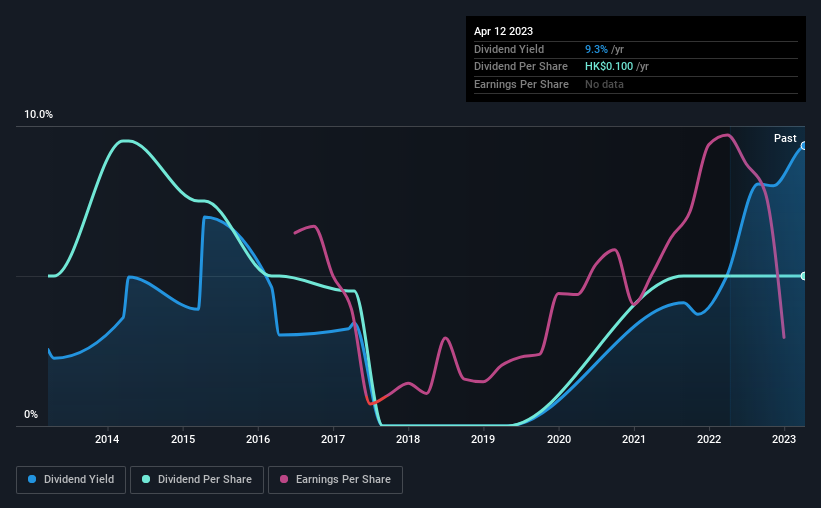Click the 2016 x-axis label
Image resolution: width=821 pixels, height=508 pixels.
258,439
